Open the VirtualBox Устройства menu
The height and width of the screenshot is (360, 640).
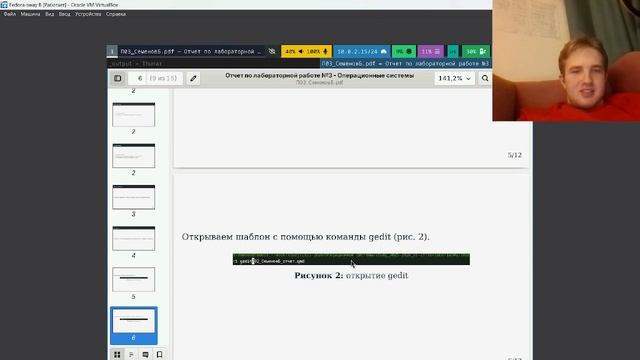click(88, 14)
